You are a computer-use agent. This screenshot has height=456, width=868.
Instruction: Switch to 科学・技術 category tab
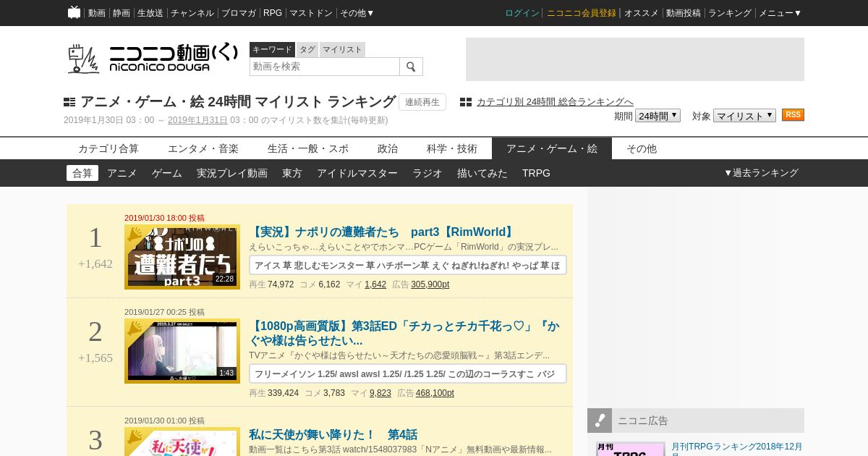coord(452,148)
